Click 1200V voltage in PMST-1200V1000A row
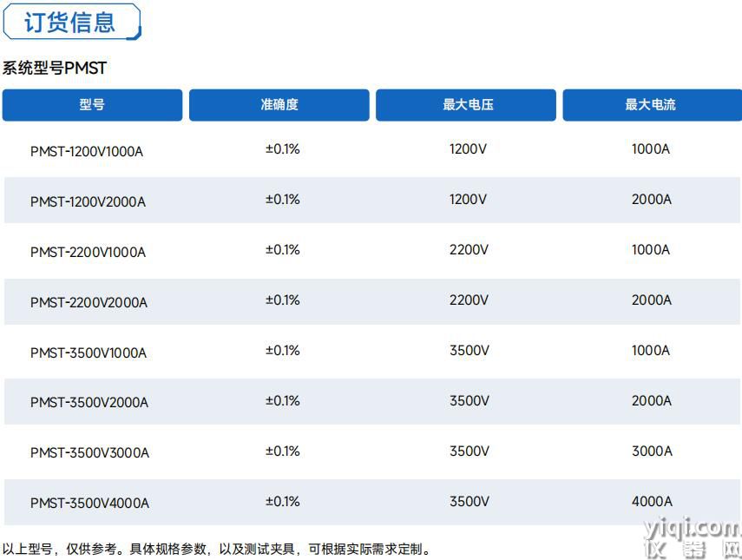Viewport: 742px width, 560px height. pos(468,149)
